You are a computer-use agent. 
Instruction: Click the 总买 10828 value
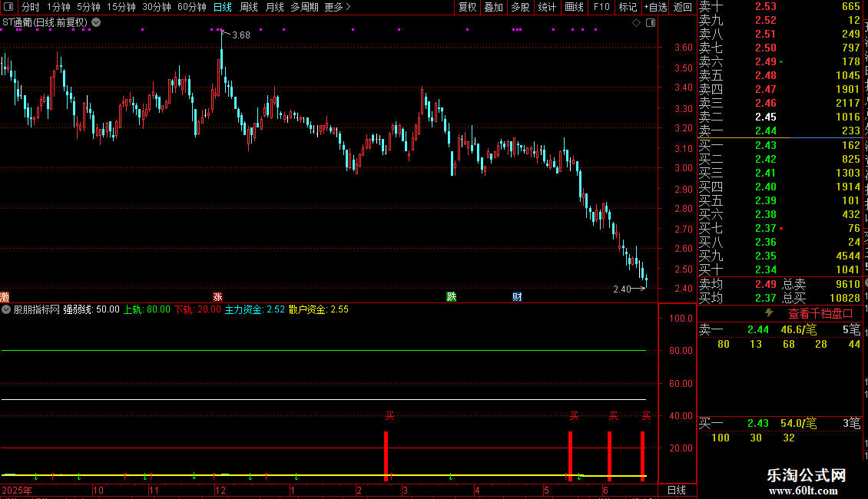845,298
